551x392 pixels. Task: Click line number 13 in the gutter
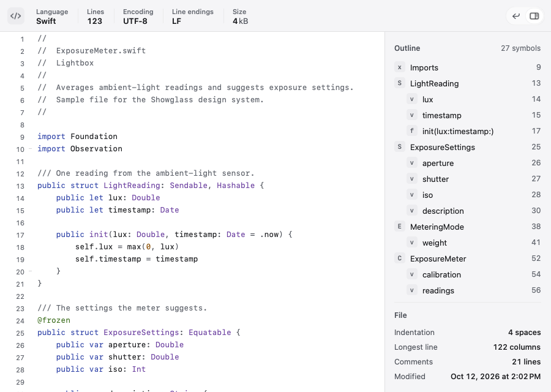tap(20, 186)
